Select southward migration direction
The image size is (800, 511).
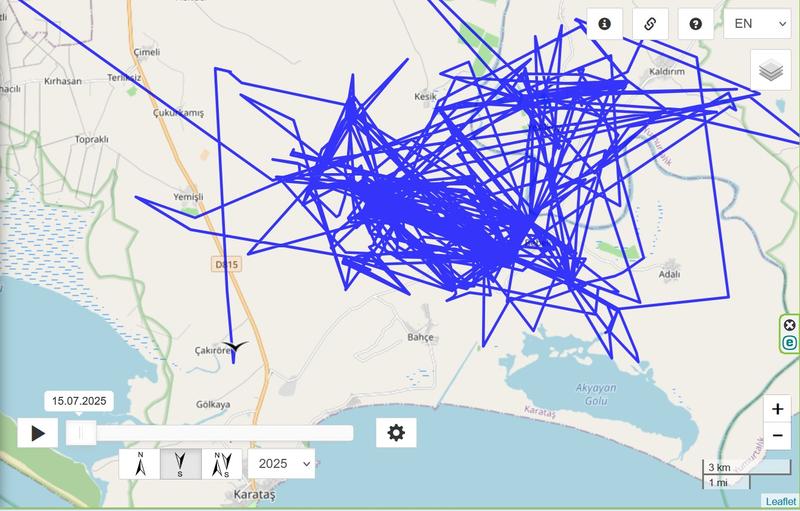(x=181, y=464)
